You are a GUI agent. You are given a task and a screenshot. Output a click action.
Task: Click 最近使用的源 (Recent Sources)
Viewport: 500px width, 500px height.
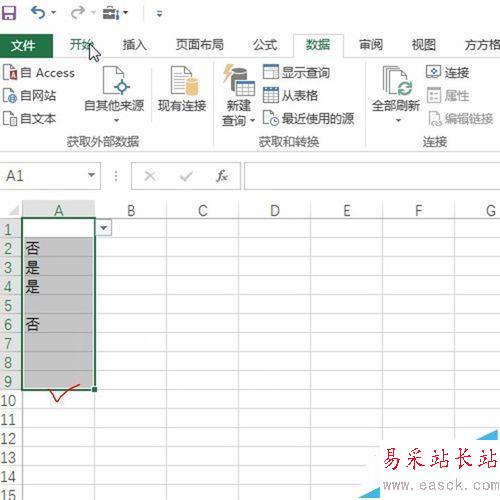pyautogui.click(x=308, y=119)
